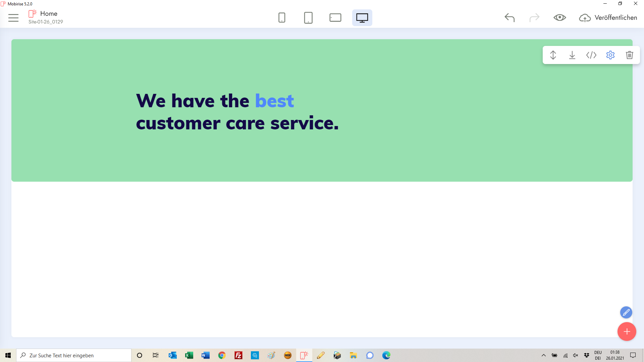
Task: Show hidden system tray icons
Action: click(544, 355)
